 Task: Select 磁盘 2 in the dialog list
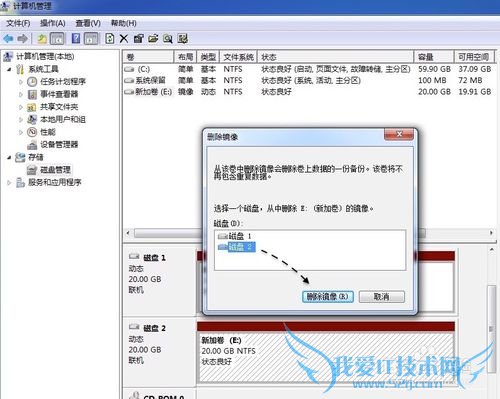tap(236, 247)
